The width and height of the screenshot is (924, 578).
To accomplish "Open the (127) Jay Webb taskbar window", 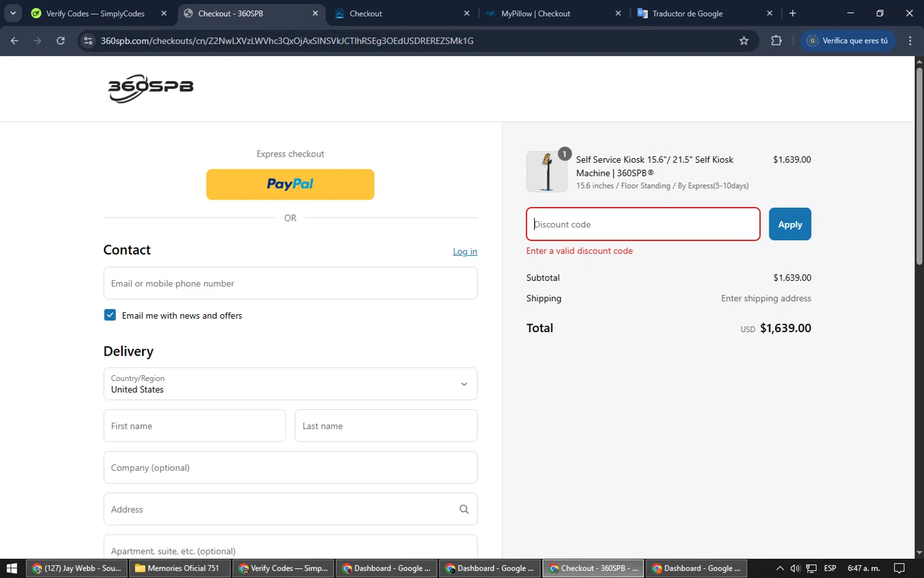I will coord(77,568).
